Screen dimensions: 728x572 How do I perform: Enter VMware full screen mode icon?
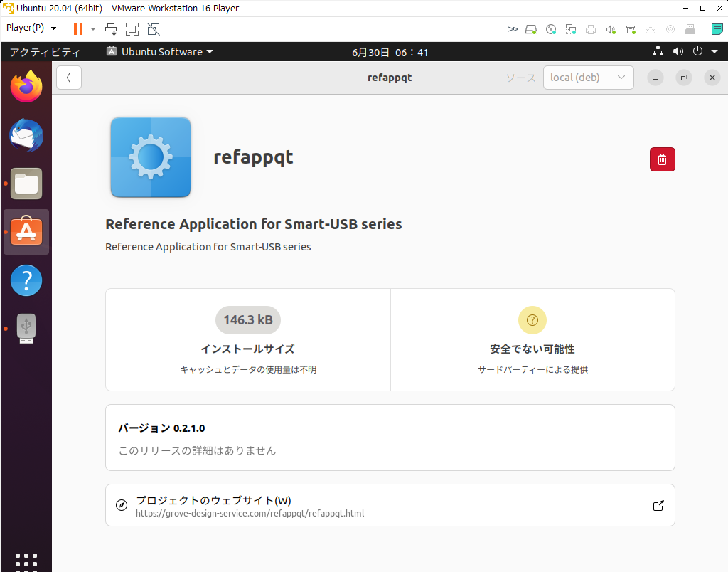(132, 29)
